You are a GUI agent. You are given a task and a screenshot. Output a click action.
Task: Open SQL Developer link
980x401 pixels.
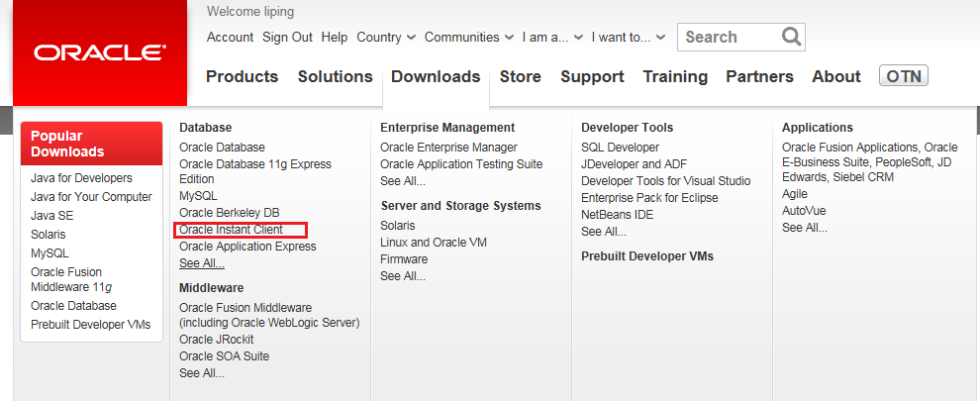click(620, 148)
